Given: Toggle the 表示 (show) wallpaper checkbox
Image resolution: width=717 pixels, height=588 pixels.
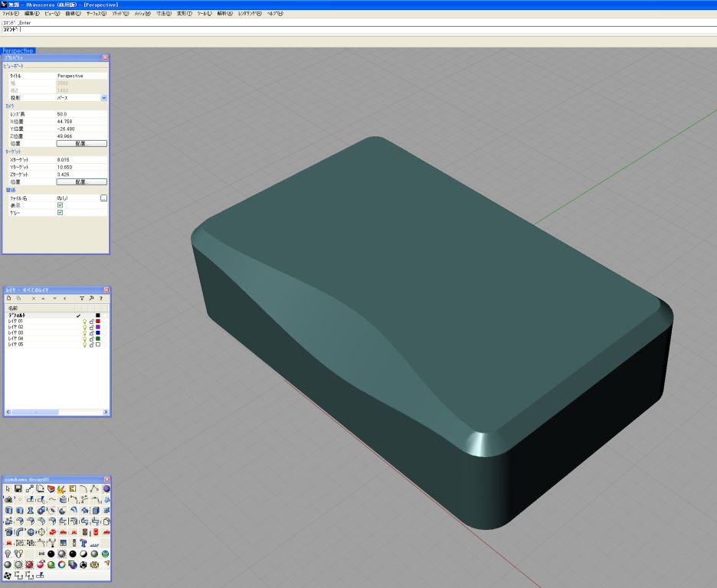Looking at the screenshot, I should (60, 205).
